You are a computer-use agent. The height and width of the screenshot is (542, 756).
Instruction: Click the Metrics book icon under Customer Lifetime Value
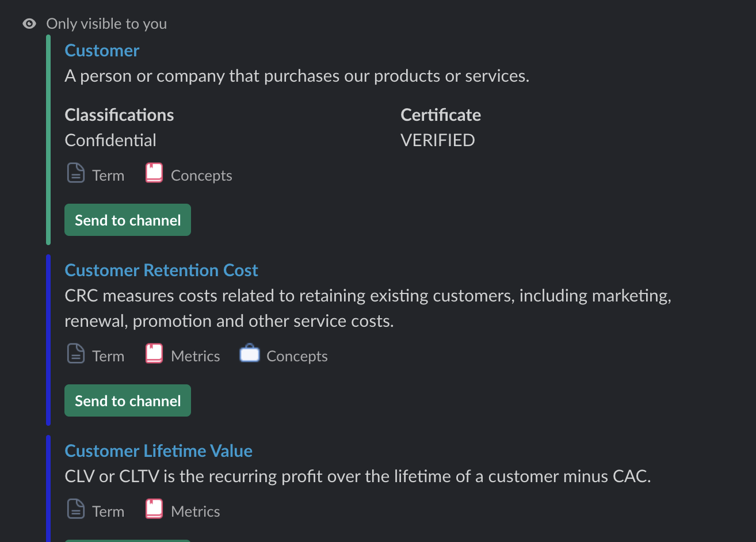click(154, 509)
